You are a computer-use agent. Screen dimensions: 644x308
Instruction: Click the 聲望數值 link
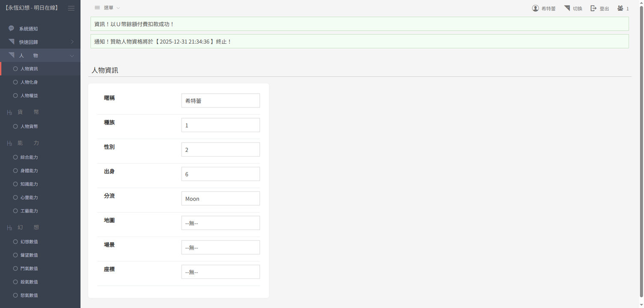29,255
